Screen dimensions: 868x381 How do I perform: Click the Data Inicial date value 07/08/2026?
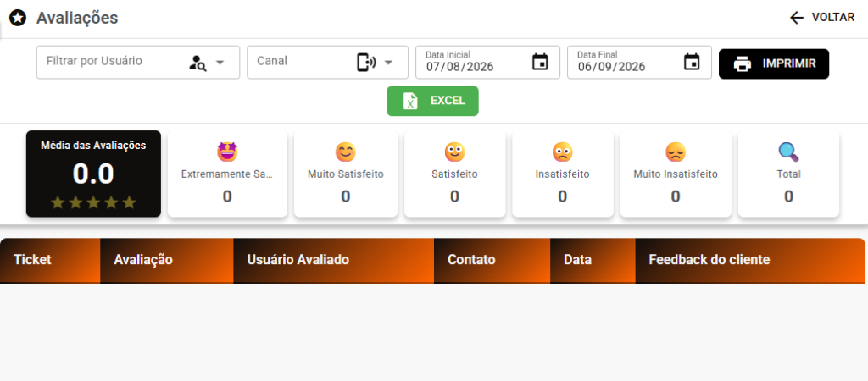[x=459, y=67]
